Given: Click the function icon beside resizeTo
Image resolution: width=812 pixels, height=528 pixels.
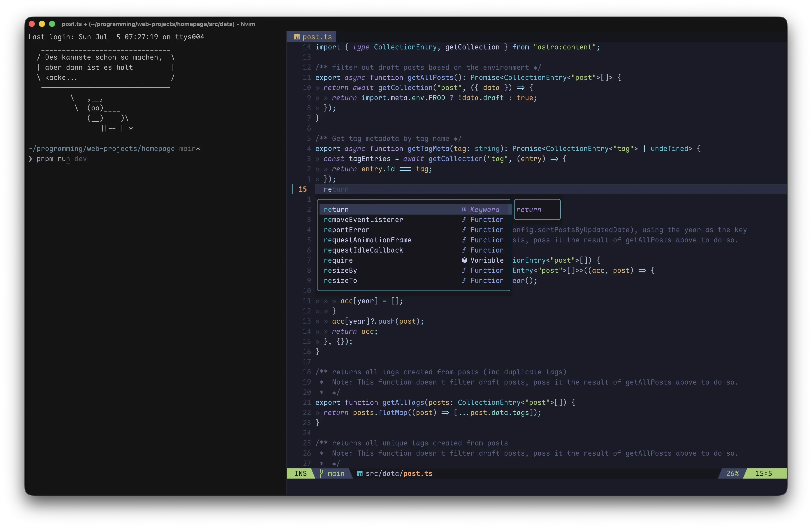Looking at the screenshot, I should click(464, 281).
